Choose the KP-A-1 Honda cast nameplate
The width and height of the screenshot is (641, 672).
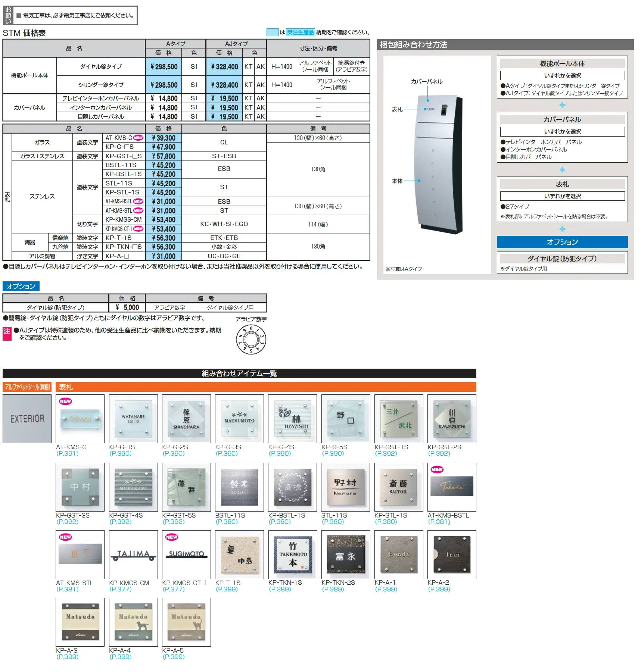(399, 554)
